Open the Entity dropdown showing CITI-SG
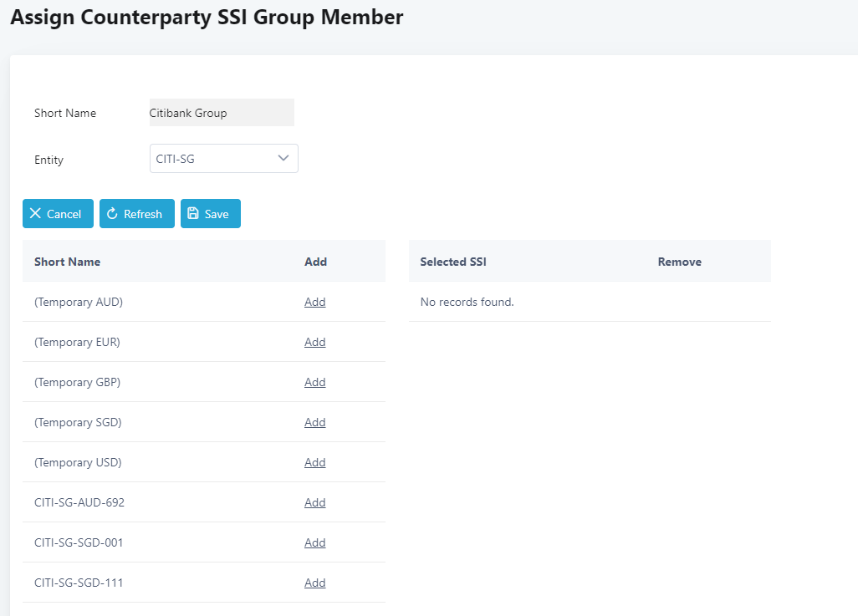Viewport: 858px width, 616px height. point(223,158)
